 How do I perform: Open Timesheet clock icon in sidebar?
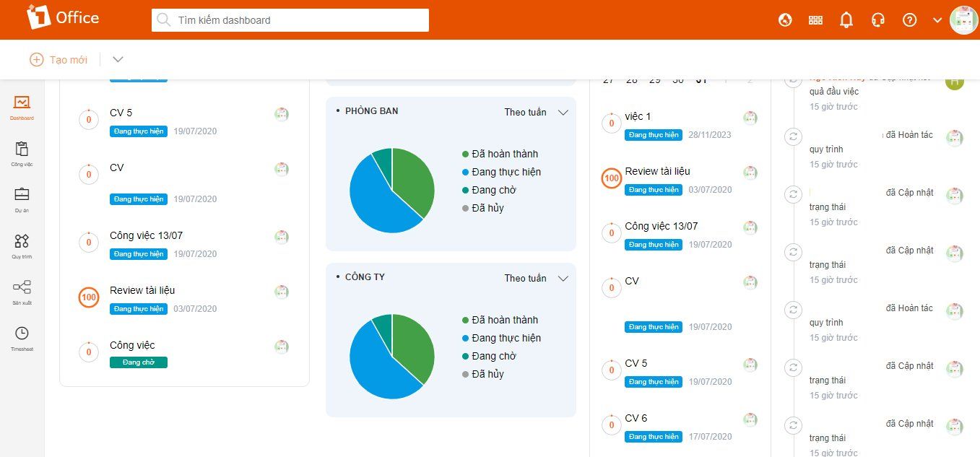pos(22,338)
